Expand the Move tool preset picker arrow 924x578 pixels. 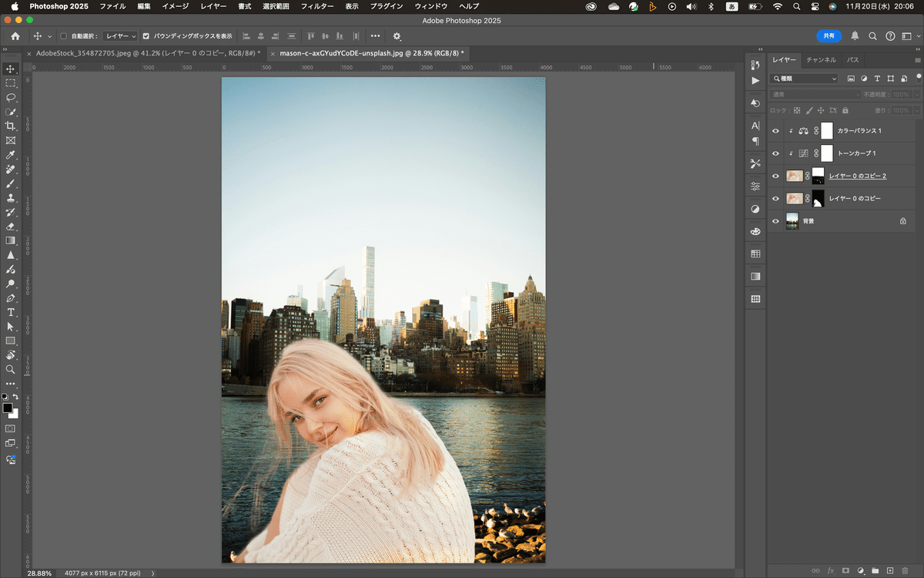(x=50, y=36)
